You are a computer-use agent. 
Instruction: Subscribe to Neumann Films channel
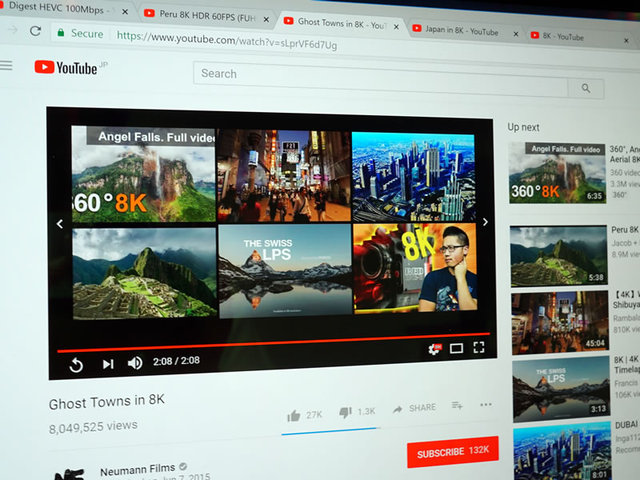[452, 452]
